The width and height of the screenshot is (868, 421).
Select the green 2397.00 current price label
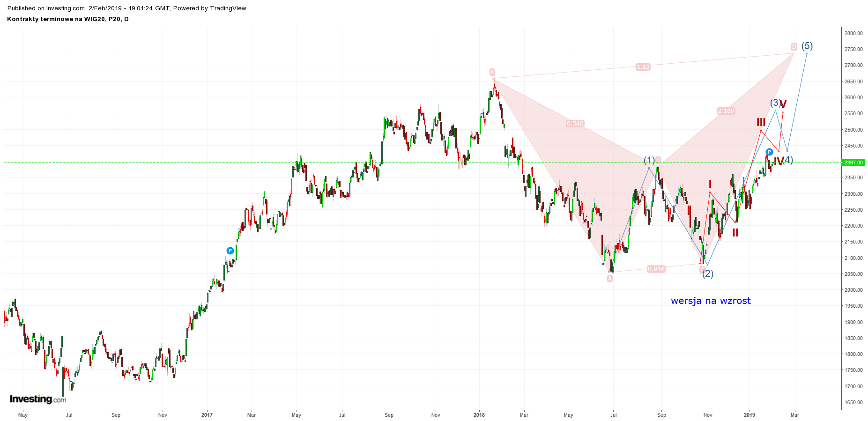point(853,162)
